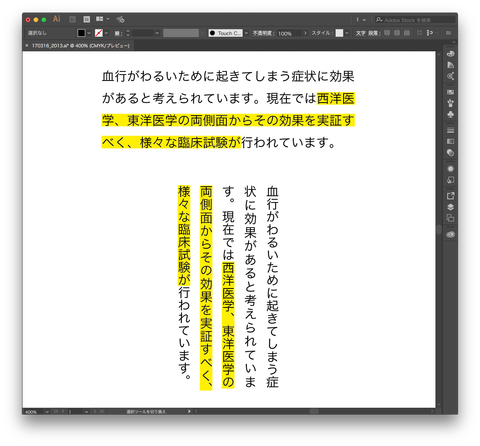Click the 400% zoom level field in status bar
Image resolution: width=480 pixels, height=446 pixels.
33,412
